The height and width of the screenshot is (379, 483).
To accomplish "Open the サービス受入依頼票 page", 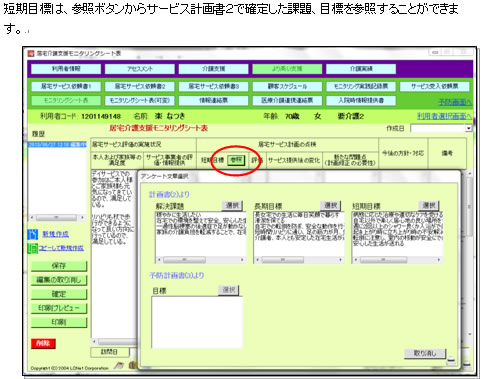I will 434,86.
